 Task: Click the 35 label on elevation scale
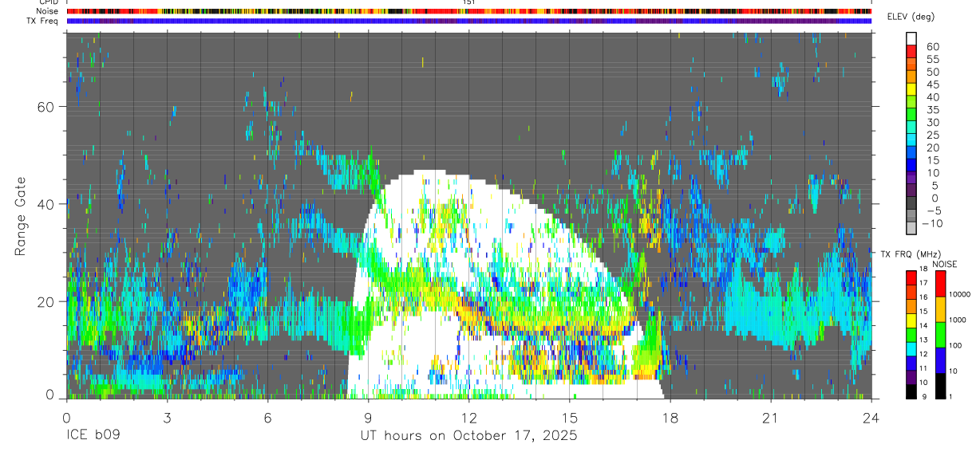pos(933,110)
